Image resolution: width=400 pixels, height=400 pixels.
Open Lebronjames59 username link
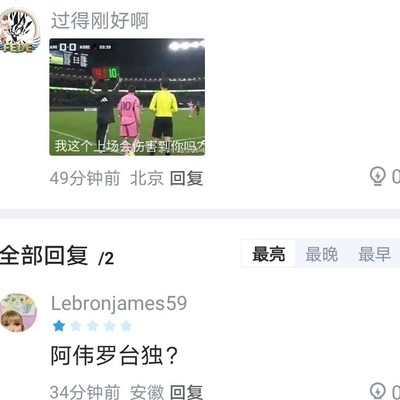119,303
